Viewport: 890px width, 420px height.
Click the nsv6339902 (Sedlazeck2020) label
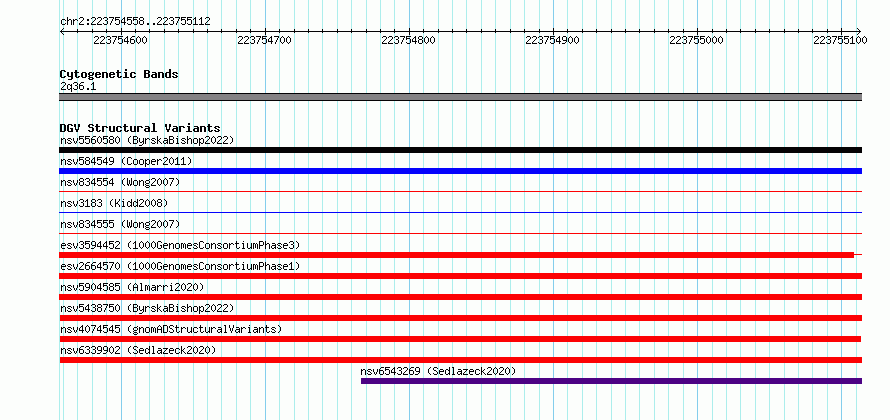pyautogui.click(x=138, y=350)
